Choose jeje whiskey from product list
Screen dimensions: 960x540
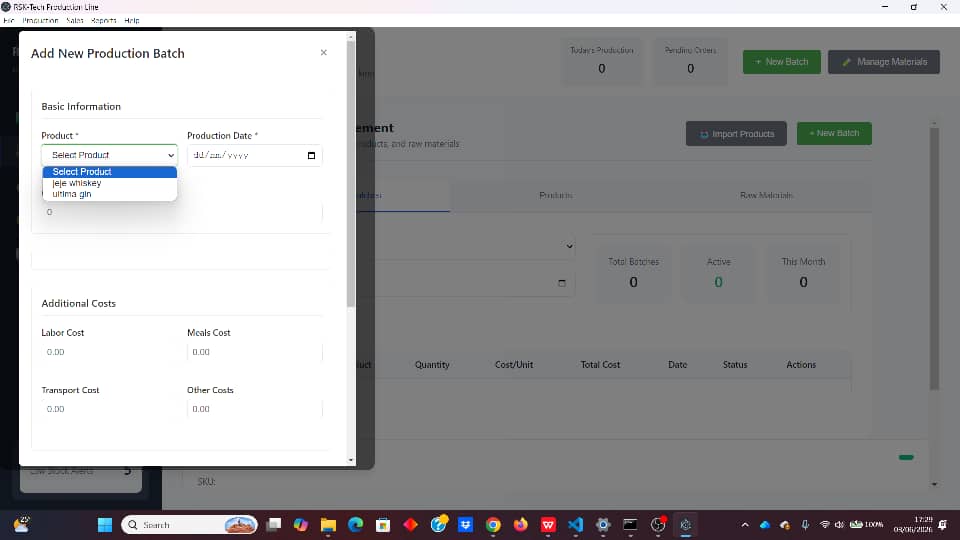[110, 183]
